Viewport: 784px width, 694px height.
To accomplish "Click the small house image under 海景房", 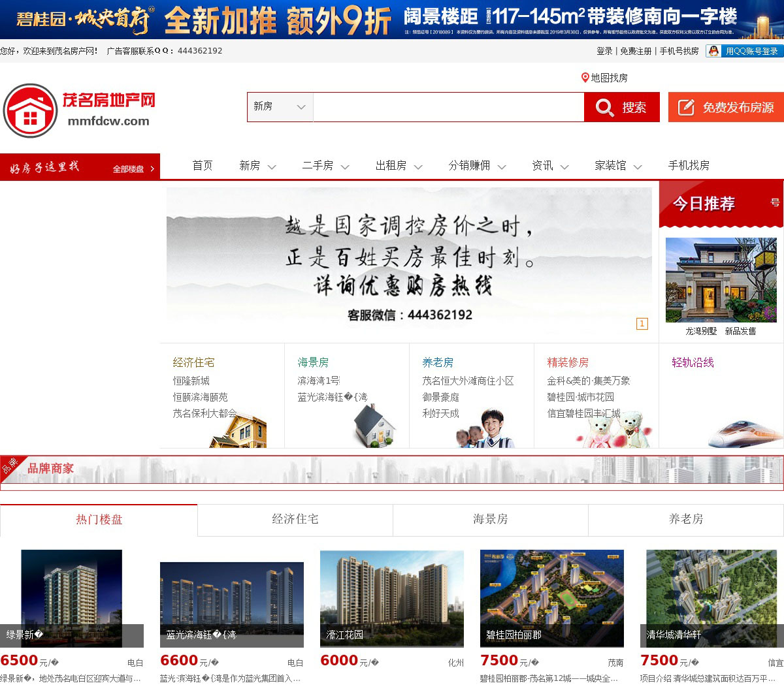I will [x=374, y=426].
